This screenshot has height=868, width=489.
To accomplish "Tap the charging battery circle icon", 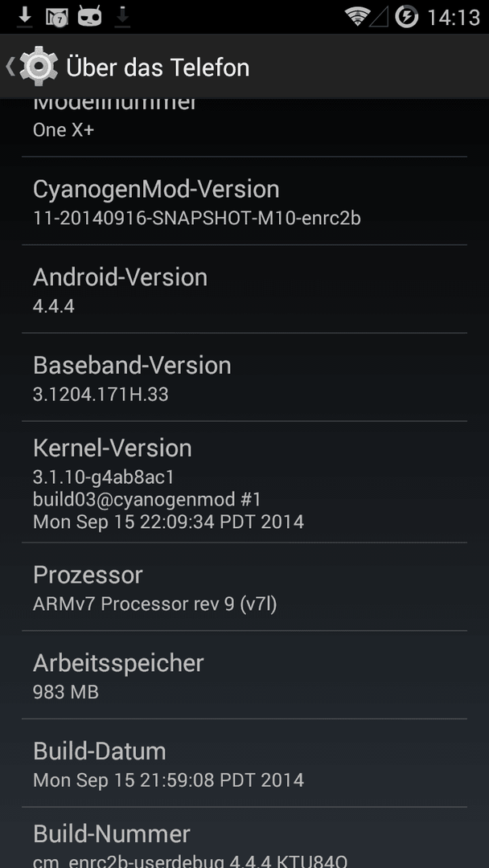I will point(406,17).
